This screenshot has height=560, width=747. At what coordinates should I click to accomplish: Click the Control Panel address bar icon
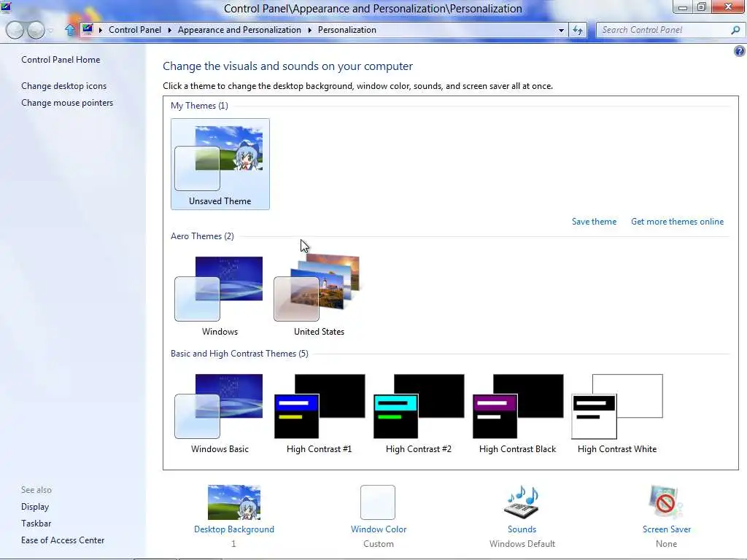(88, 29)
